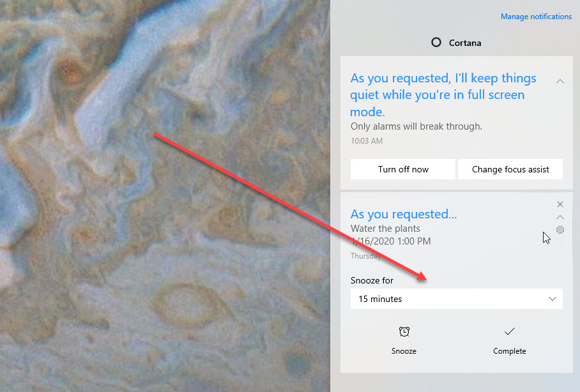Open the Manage notifications link
The height and width of the screenshot is (392, 580).
click(536, 17)
